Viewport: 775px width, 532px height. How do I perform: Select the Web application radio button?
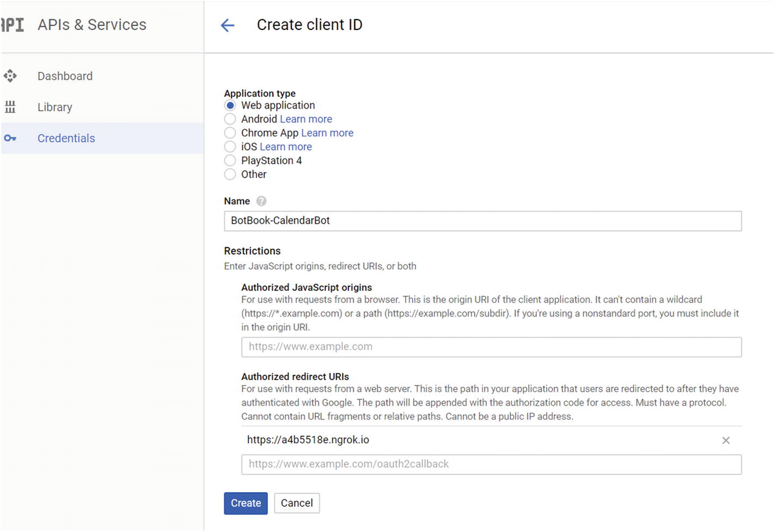(x=230, y=106)
